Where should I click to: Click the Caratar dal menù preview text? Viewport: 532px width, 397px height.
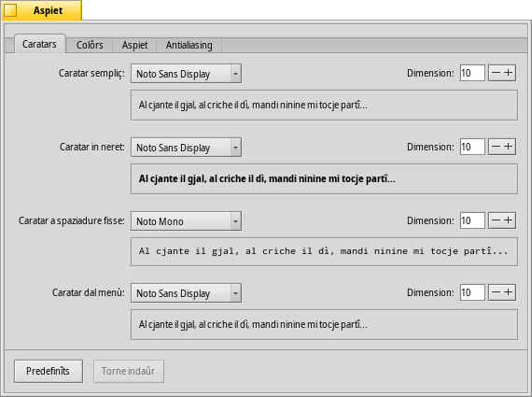coord(253,324)
